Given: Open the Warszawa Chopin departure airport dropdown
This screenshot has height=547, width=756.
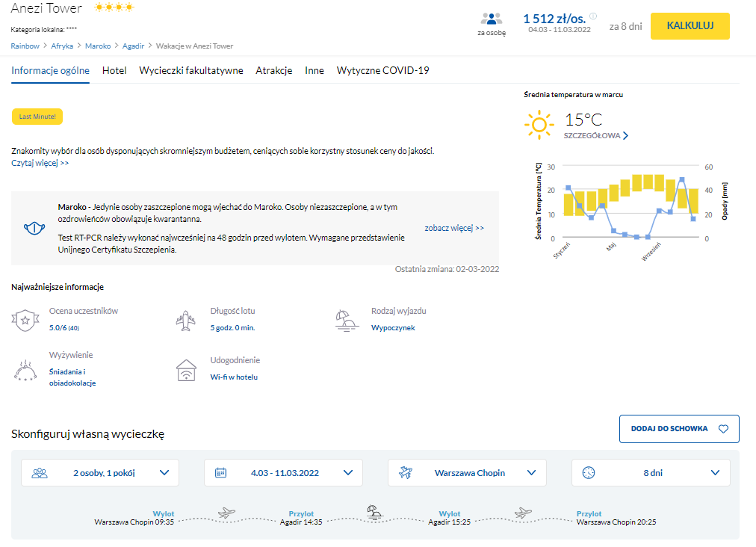Looking at the screenshot, I should pos(467,472).
